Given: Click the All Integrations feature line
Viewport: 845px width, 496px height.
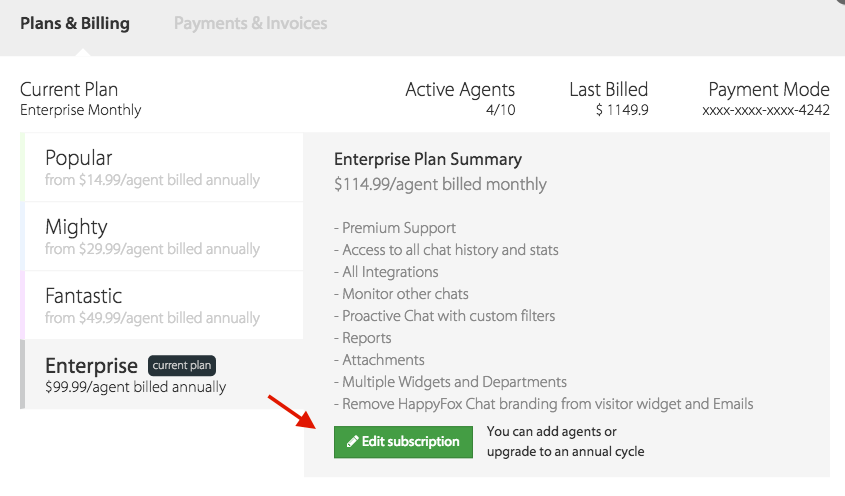Looking at the screenshot, I should click(x=386, y=272).
